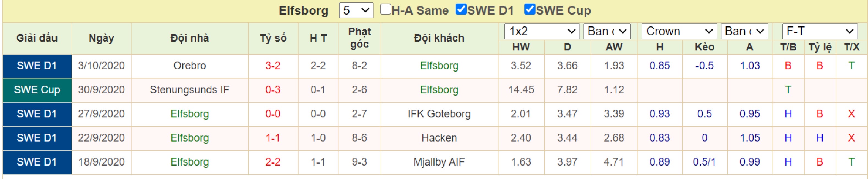Image resolution: width=868 pixels, height=179 pixels.
Task: Expand the 1x2 odds type dropdown
Action: (542, 31)
